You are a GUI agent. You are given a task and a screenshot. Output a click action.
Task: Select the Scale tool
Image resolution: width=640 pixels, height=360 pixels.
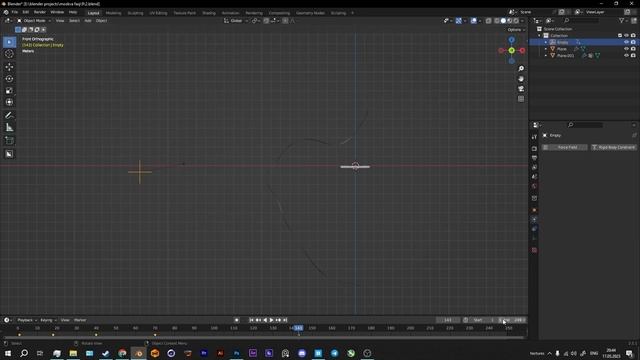click(9, 90)
